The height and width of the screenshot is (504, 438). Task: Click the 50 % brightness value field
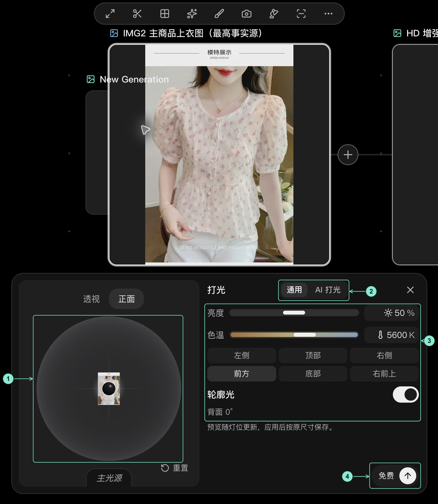(x=392, y=313)
